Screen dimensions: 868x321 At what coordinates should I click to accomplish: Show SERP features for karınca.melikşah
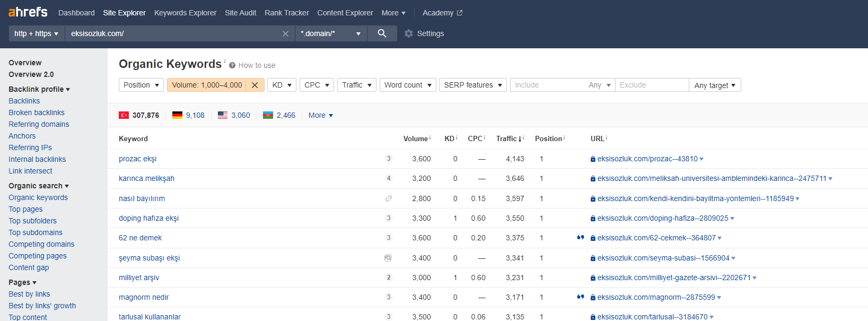tap(389, 178)
